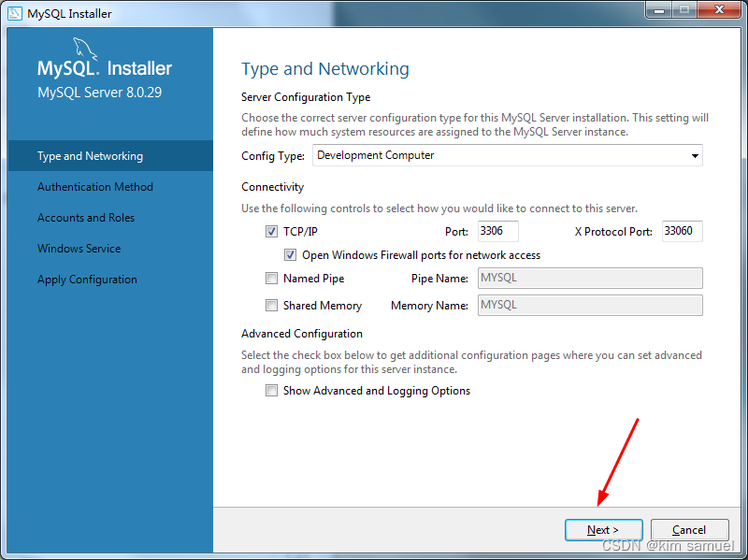Click the MySQL Installer title bar icon

point(13,13)
